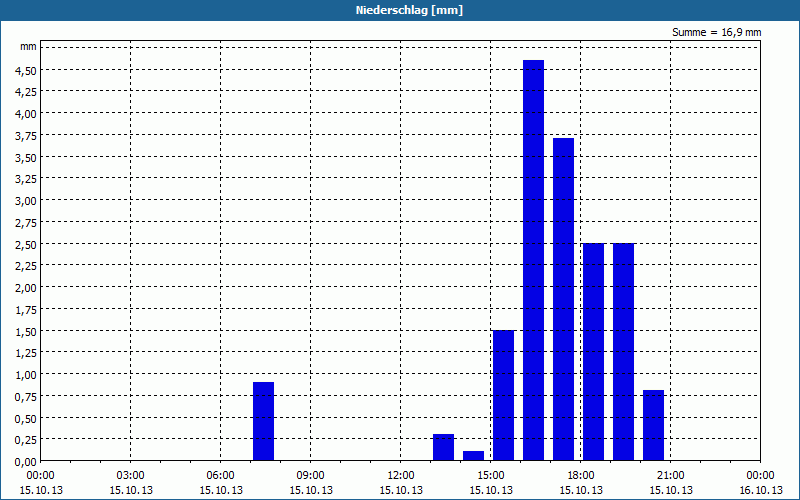Select the bar reaching about 3,70 mm
This screenshot has width=800, height=500.
pos(563,299)
